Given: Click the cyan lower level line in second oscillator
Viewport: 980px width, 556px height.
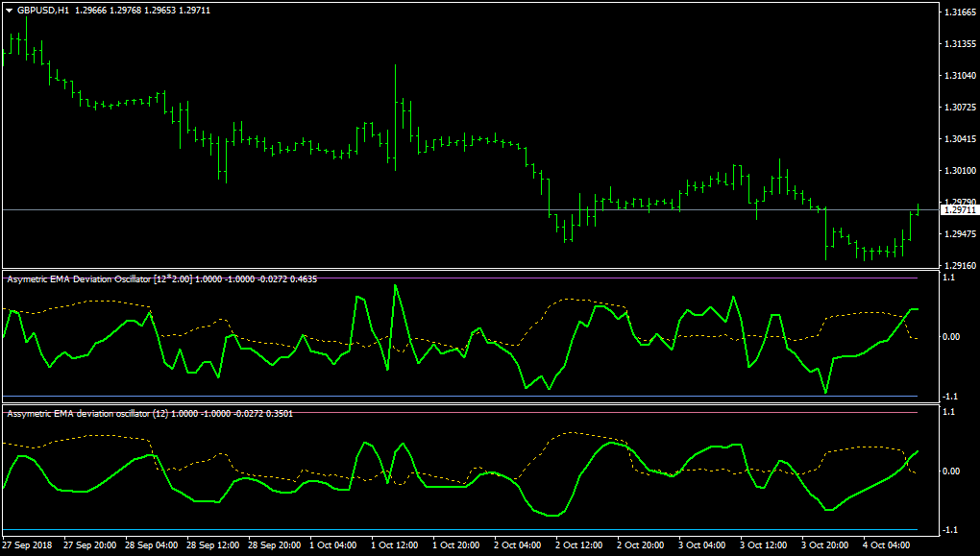Looking at the screenshot, I should (x=460, y=530).
